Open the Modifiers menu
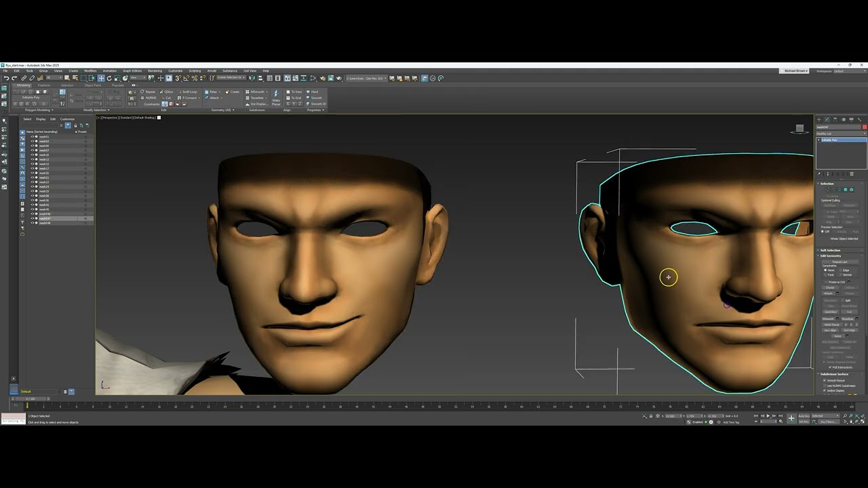 (90, 70)
